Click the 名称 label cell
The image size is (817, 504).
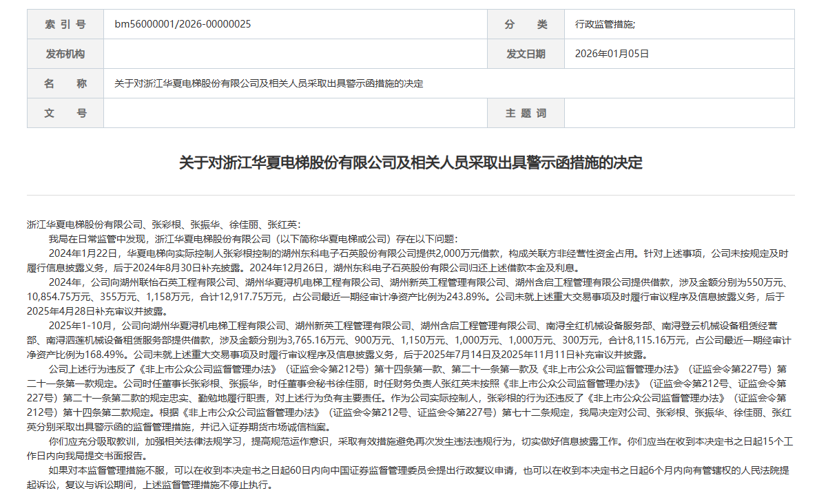click(65, 83)
